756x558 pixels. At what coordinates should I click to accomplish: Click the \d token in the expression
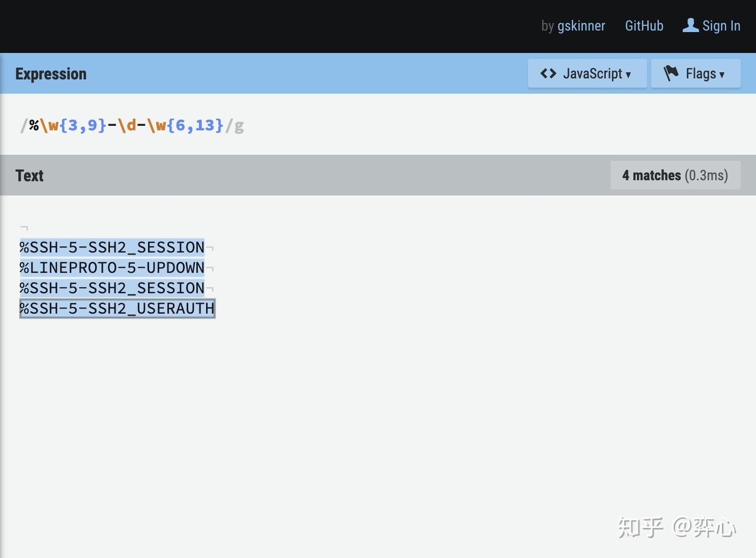127,125
